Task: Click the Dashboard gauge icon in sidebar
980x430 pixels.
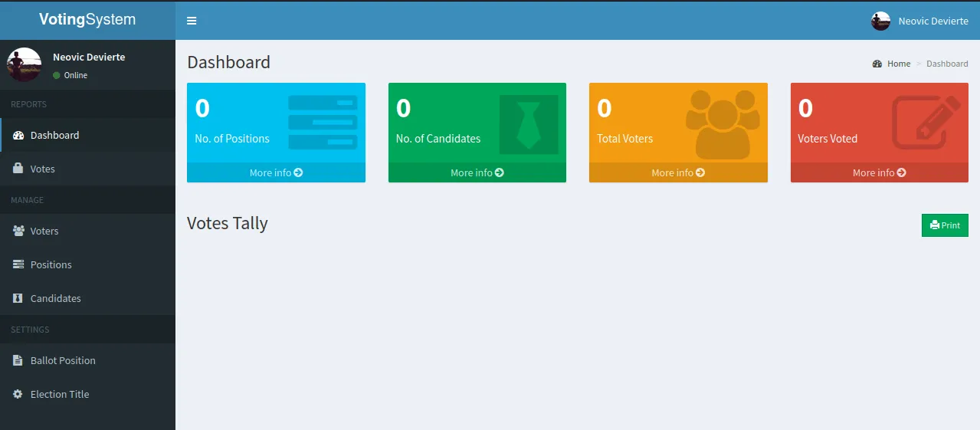Action: click(x=18, y=136)
